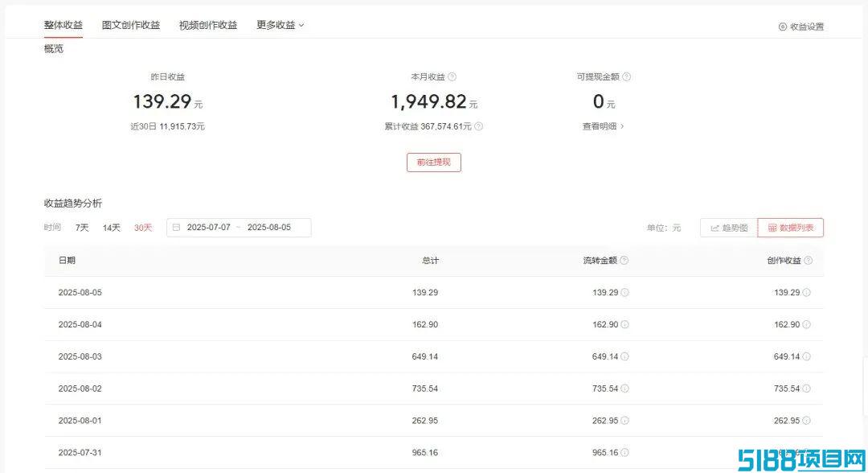
Task: Click help icon in 流转金额 column header
Action: pyautogui.click(x=624, y=261)
